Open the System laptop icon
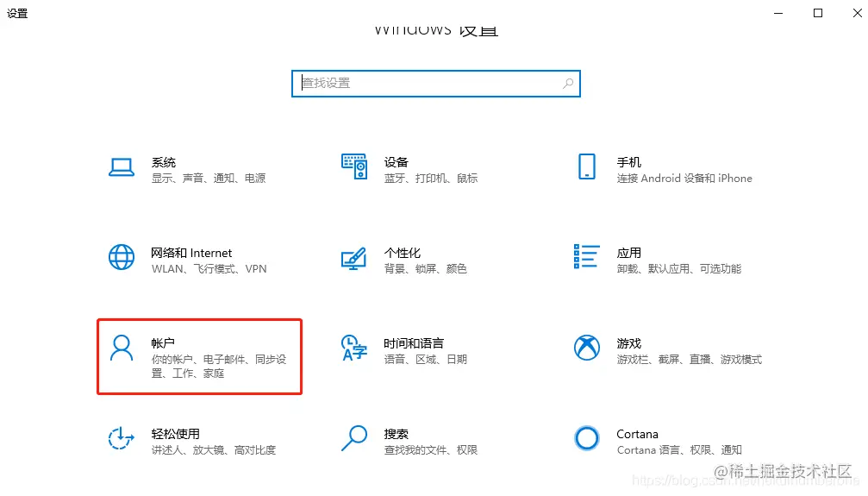This screenshot has width=868, height=496. click(x=122, y=167)
